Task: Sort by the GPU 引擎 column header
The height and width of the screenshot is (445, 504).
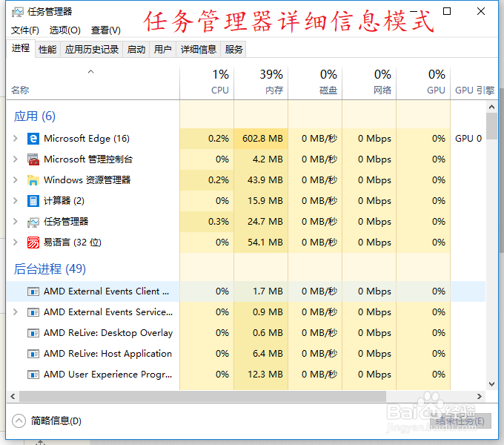Action: click(x=474, y=84)
